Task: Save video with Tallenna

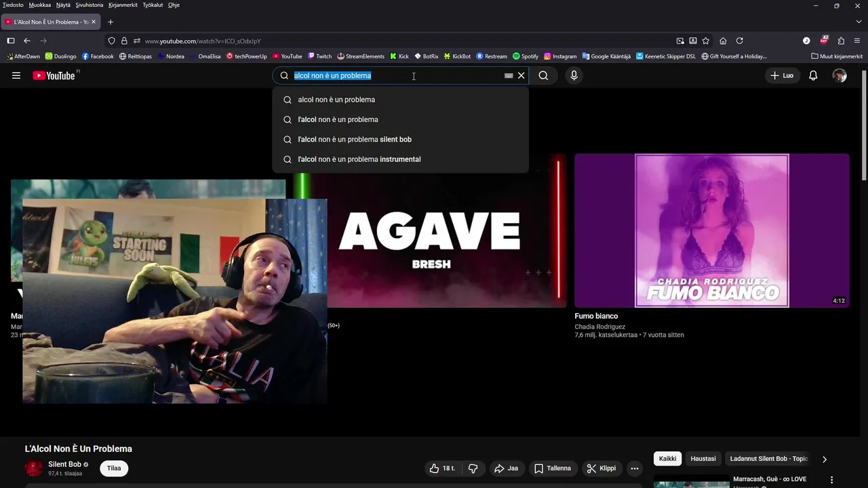Action: (x=553, y=468)
